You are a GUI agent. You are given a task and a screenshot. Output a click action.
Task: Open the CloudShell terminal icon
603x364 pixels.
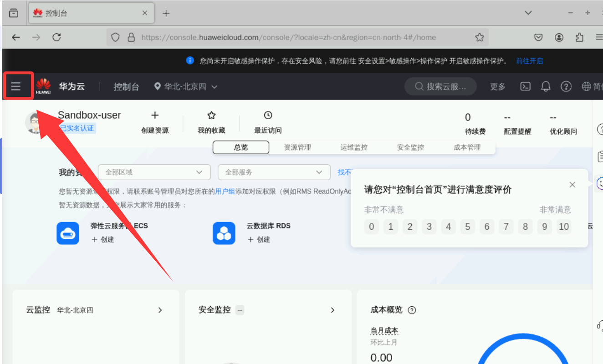526,86
